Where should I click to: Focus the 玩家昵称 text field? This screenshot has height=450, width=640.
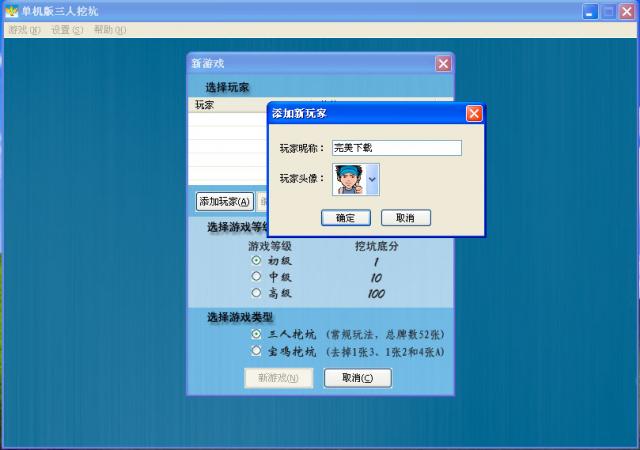click(x=396, y=148)
